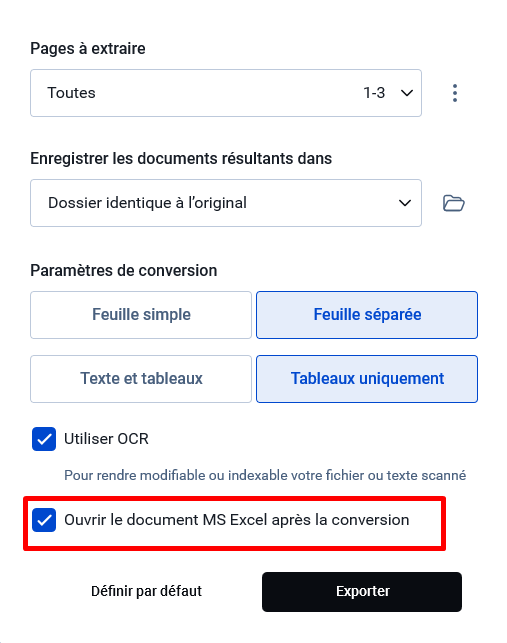The image size is (507, 643).
Task: Open the three-dot more options menu
Action: click(454, 93)
